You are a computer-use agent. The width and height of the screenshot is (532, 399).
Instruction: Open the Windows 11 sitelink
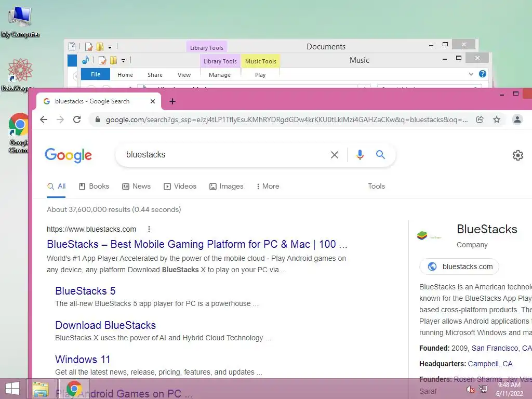point(83,360)
